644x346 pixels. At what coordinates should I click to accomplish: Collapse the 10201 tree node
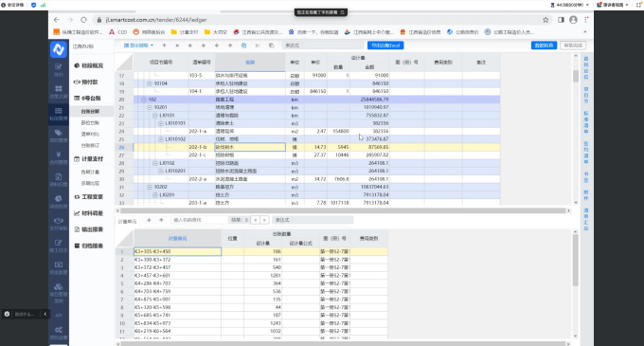(150, 107)
